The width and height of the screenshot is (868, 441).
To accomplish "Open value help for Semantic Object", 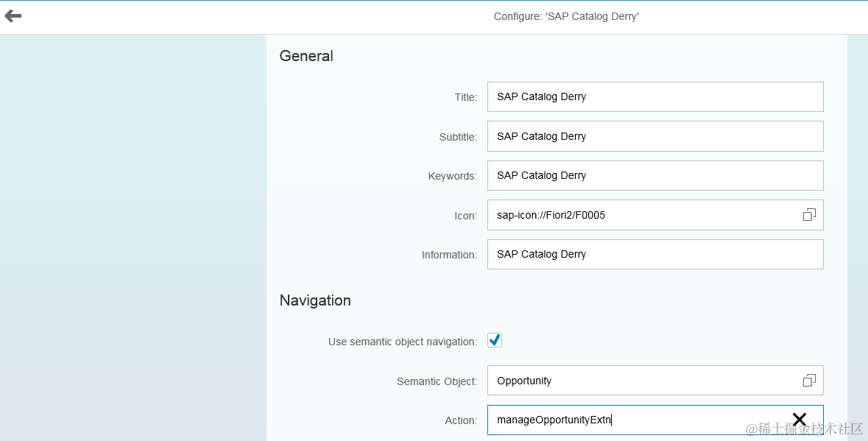I will (809, 381).
